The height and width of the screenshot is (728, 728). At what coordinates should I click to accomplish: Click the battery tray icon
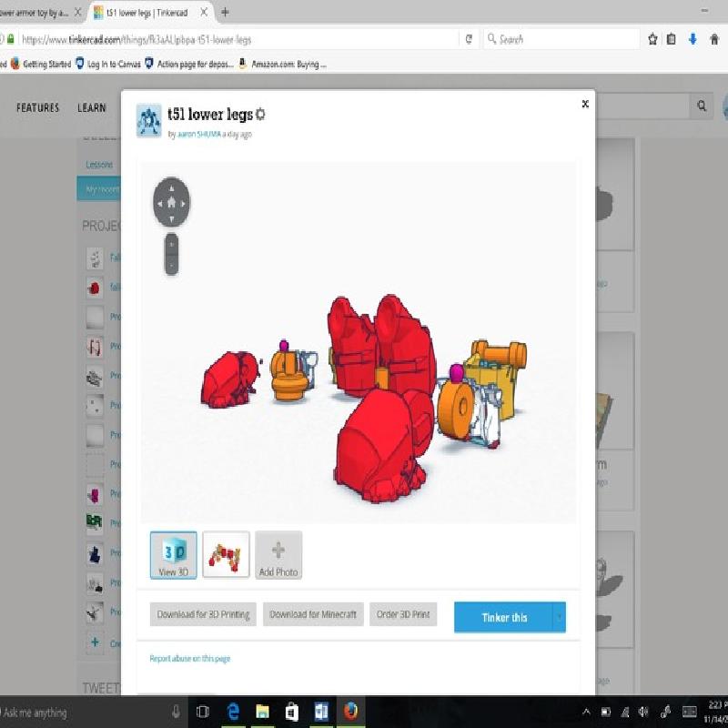click(x=606, y=712)
